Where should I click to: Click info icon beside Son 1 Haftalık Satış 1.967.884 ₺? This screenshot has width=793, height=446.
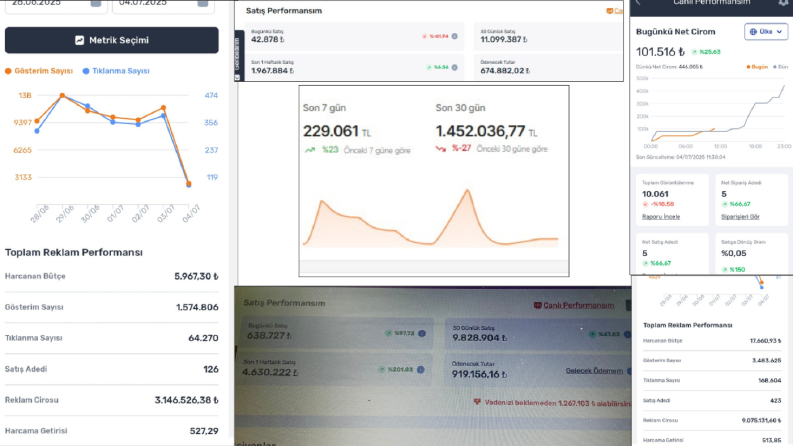coord(455,67)
